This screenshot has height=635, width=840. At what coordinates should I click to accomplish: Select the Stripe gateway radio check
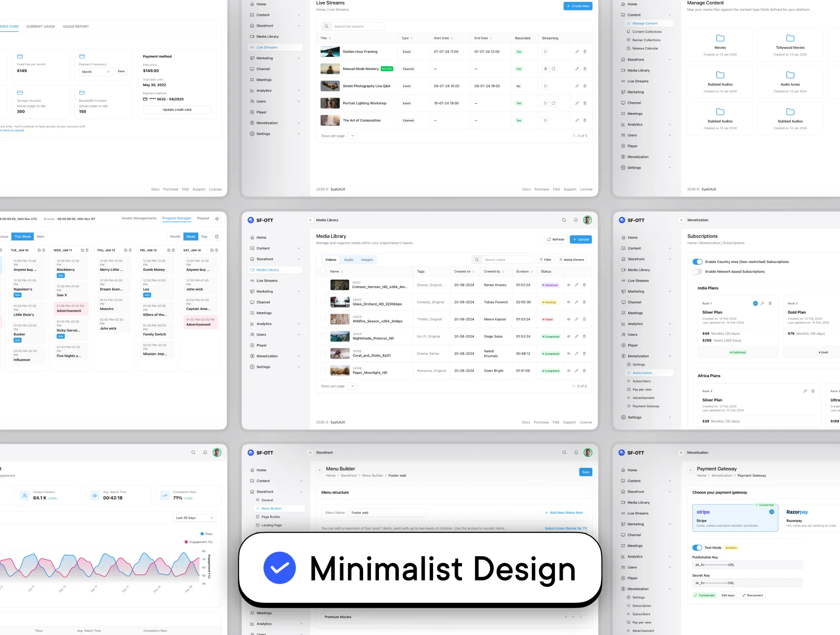[x=771, y=512]
